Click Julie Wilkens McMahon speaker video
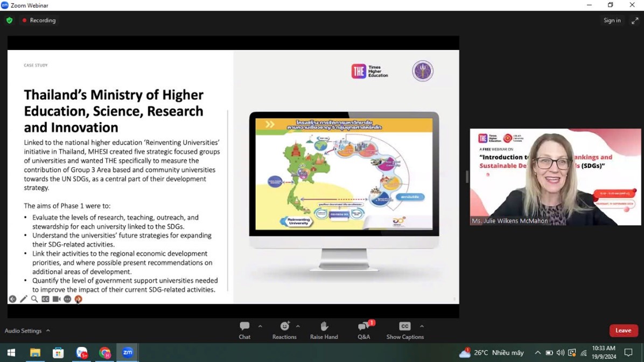The image size is (644, 362). (x=555, y=177)
